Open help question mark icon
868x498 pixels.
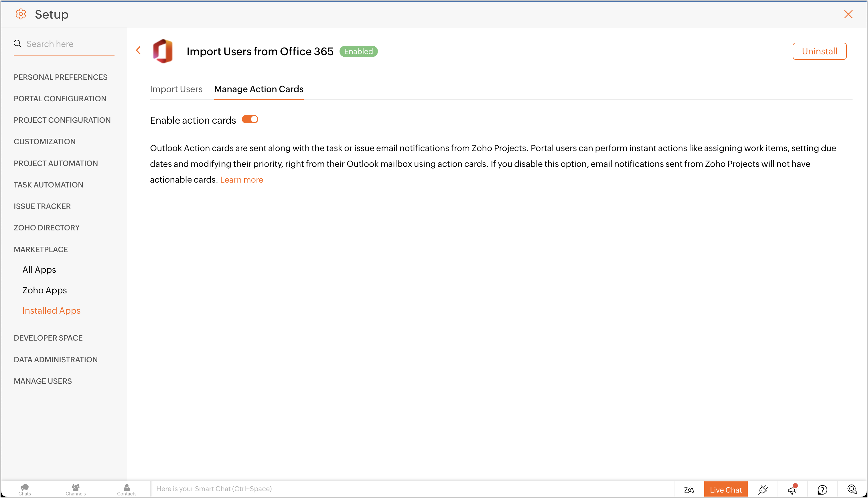(x=822, y=489)
